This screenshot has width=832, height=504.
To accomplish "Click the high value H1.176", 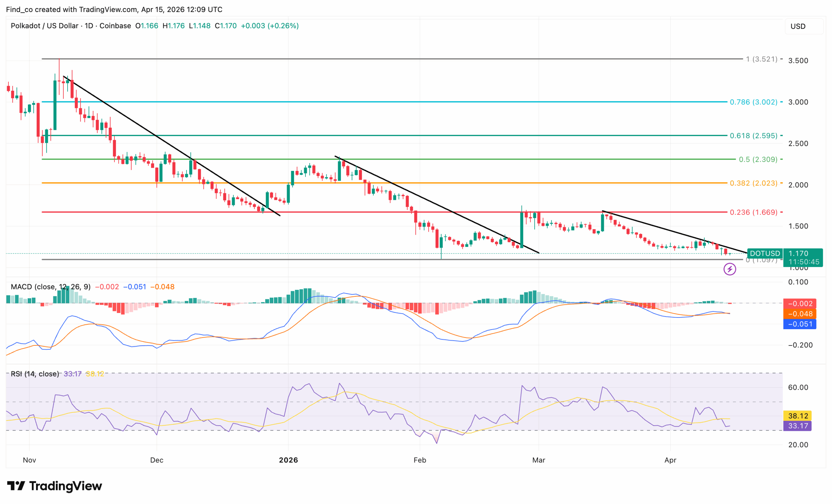I will coord(174,26).
